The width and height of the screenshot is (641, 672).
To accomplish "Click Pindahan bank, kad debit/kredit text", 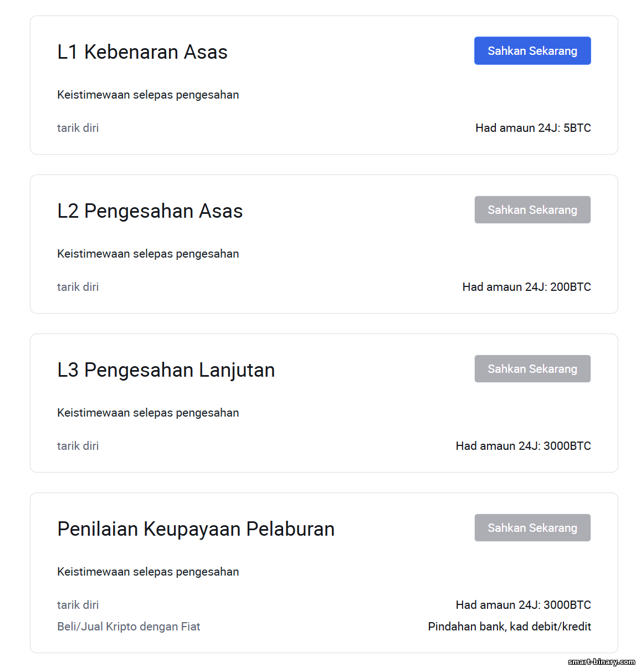I will (x=510, y=627).
